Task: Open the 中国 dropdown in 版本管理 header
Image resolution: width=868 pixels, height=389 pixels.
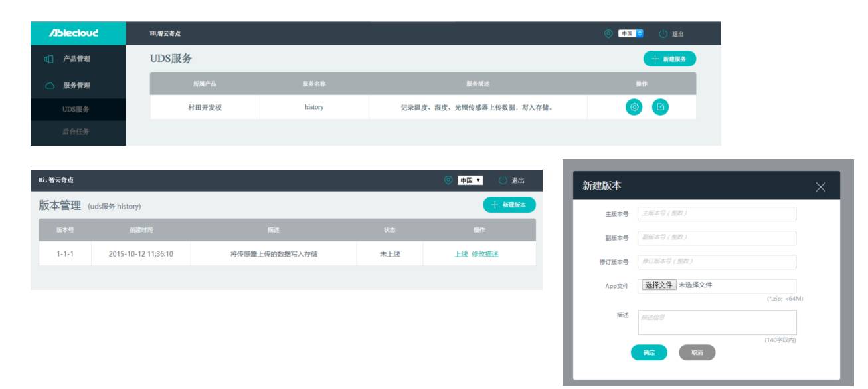Action: point(471,180)
